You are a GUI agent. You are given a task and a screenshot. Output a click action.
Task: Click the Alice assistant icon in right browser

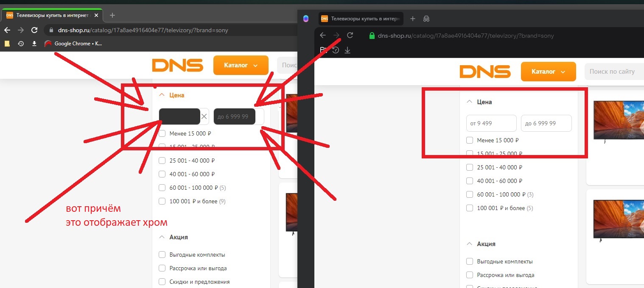pyautogui.click(x=306, y=19)
